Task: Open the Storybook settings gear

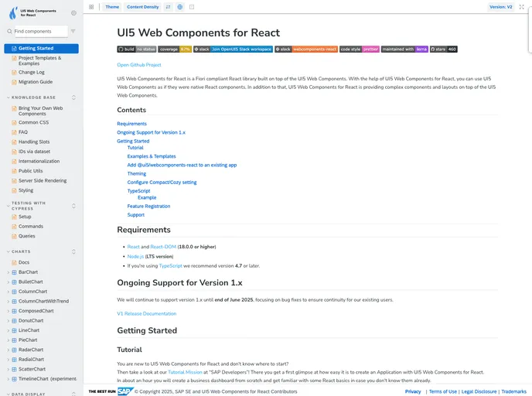Action: tap(73, 13)
